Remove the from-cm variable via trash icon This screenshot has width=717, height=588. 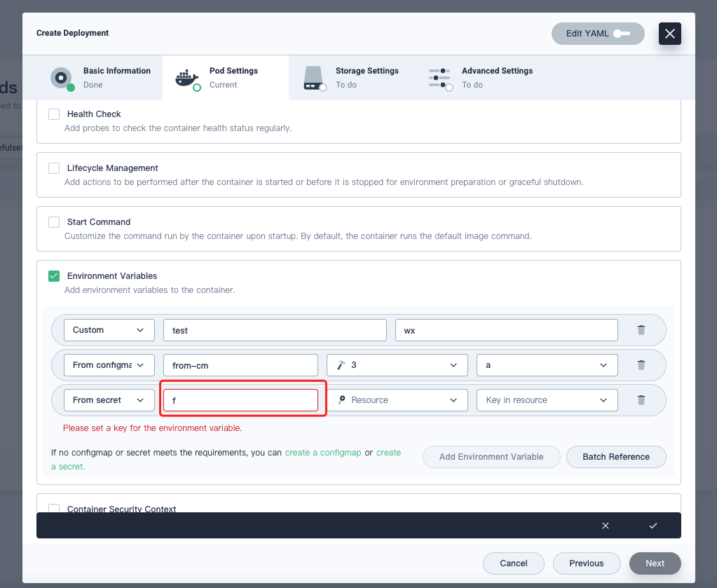641,364
